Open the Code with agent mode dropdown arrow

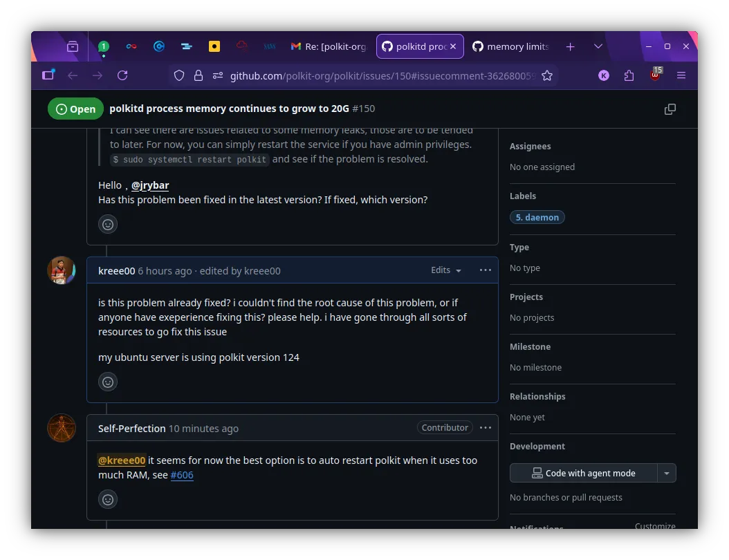click(x=667, y=473)
